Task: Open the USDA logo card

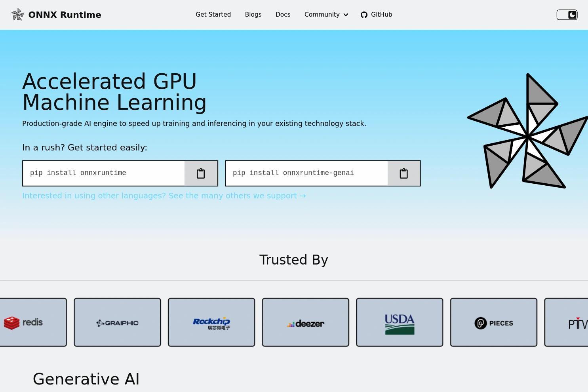Action: pyautogui.click(x=400, y=322)
